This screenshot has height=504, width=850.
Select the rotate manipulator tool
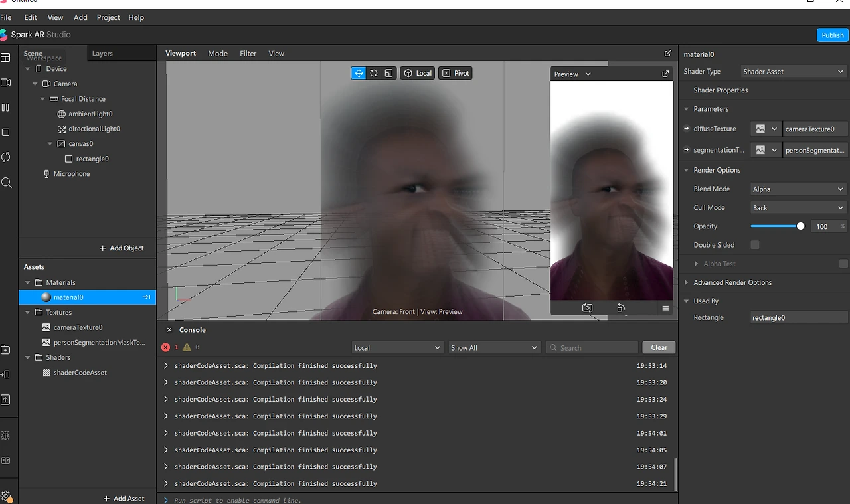374,73
